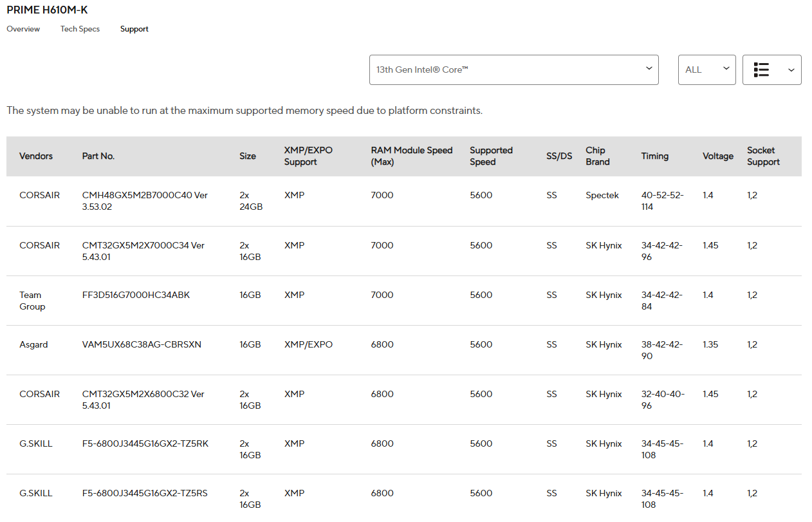Click the Asgard vendor cell

coord(33,344)
